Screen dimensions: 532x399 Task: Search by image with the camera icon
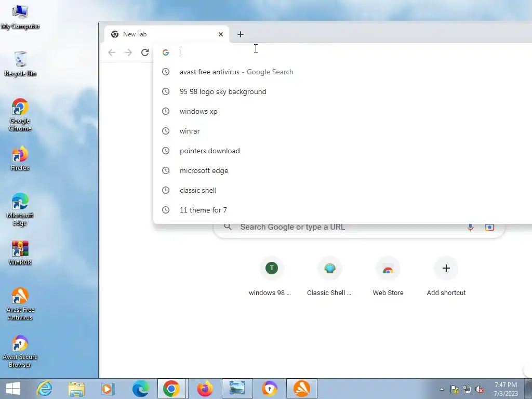pos(489,228)
